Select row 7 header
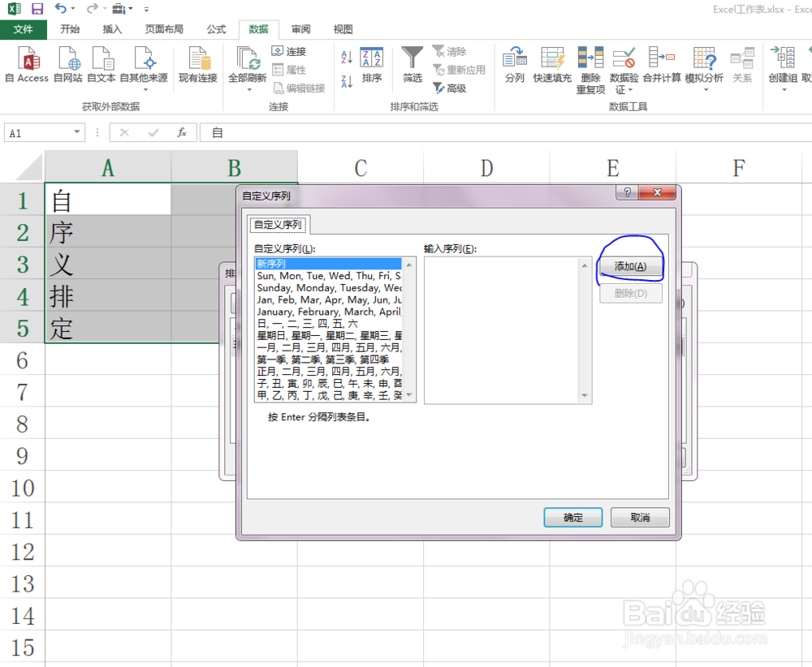The image size is (812, 667). click(x=22, y=392)
